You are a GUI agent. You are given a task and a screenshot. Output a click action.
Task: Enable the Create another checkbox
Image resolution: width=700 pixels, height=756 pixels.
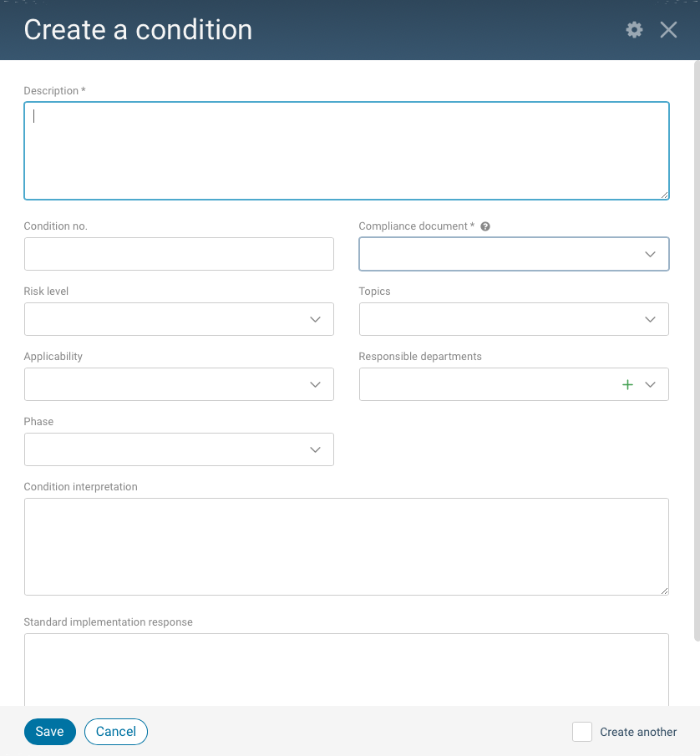point(582,732)
